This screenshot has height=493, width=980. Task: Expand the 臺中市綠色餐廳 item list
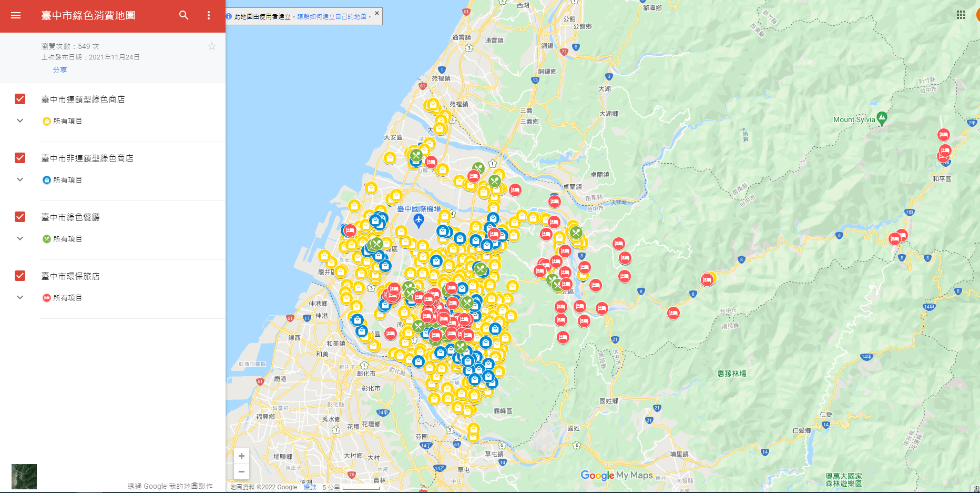coord(20,238)
